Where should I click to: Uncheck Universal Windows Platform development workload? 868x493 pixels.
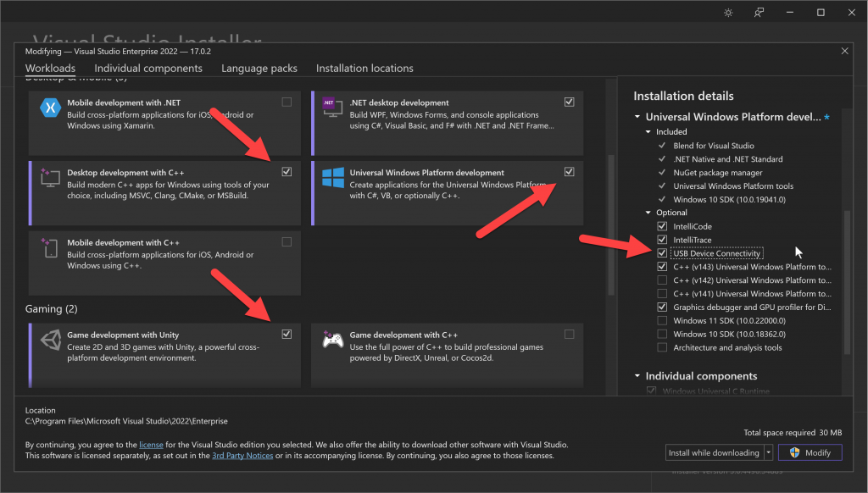(569, 171)
